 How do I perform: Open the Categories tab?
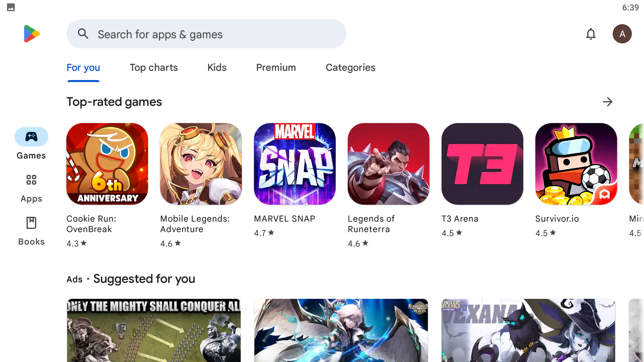point(351,68)
